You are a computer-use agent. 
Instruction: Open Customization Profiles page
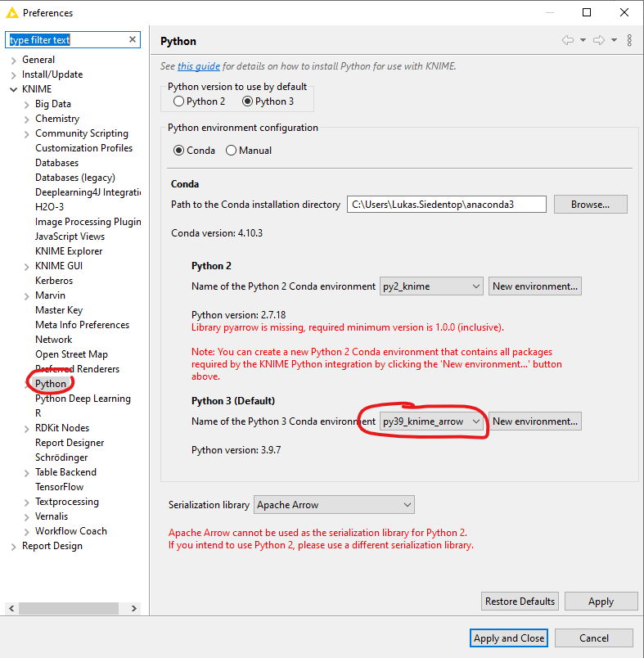[x=83, y=147]
